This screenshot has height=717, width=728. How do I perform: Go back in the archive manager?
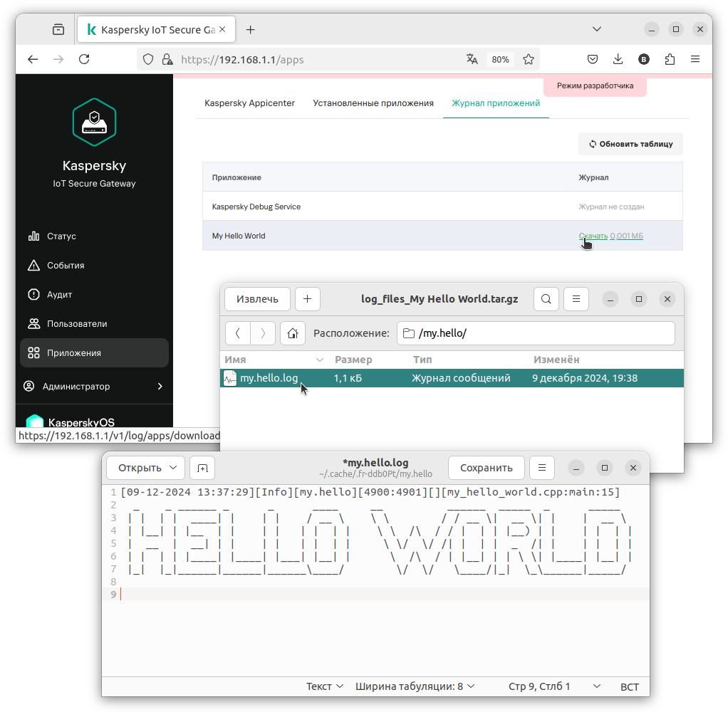[x=238, y=333]
